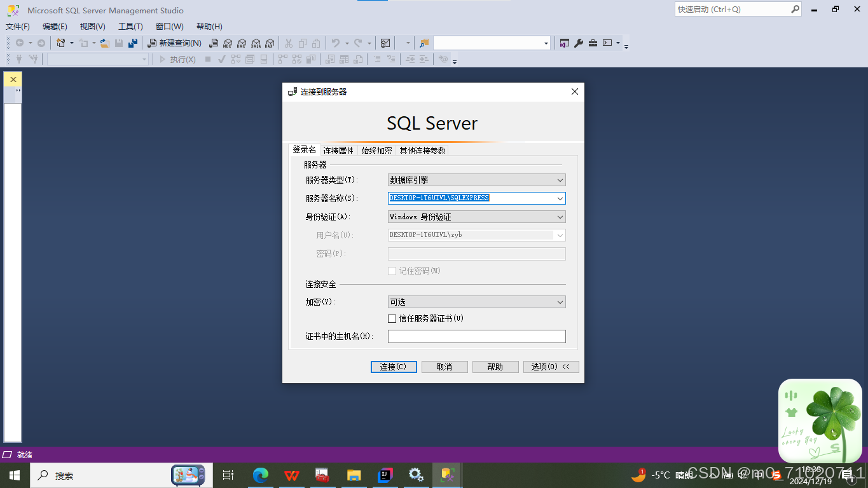This screenshot has height=488, width=868.
Task: Open the 加密 dropdown
Action: [477, 302]
